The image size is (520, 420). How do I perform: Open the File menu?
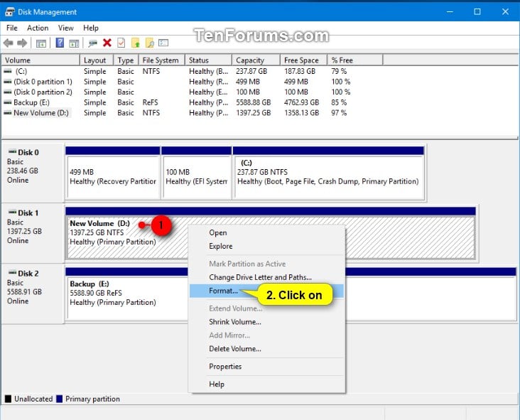(x=12, y=28)
